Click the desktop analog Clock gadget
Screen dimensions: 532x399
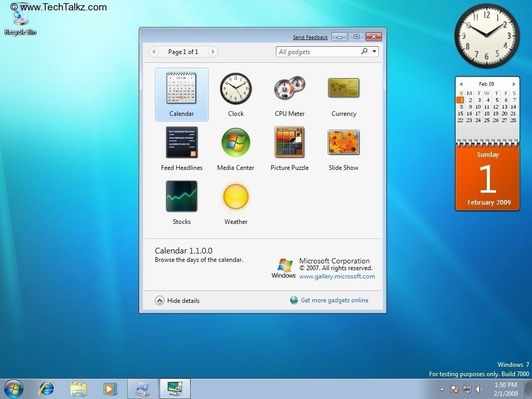(x=487, y=36)
